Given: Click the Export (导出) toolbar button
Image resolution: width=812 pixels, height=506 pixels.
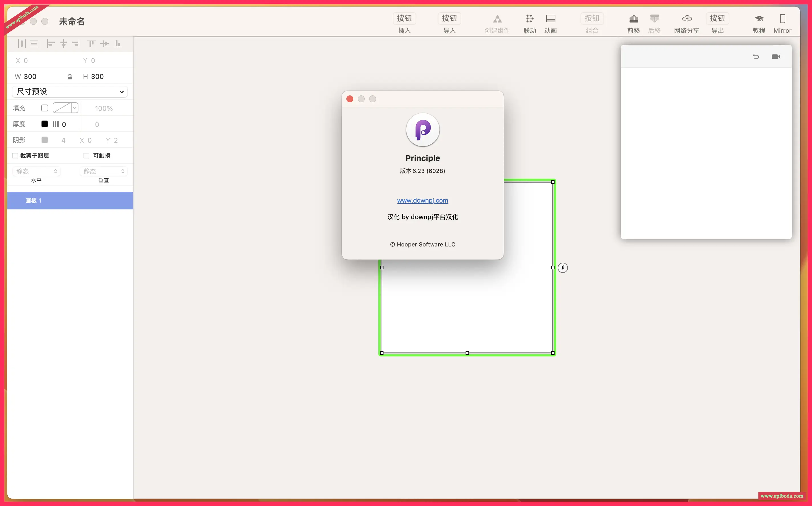Looking at the screenshot, I should pos(717,19).
